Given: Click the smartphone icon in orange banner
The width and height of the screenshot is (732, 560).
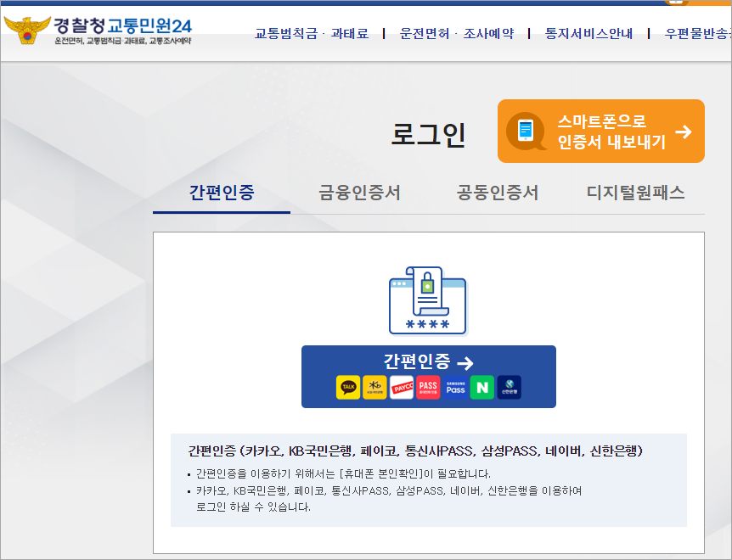Looking at the screenshot, I should click(526, 131).
